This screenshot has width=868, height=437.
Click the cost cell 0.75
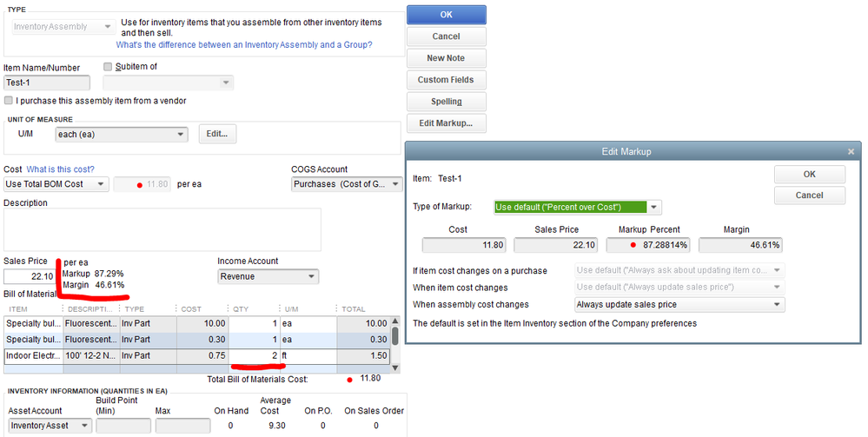202,355
